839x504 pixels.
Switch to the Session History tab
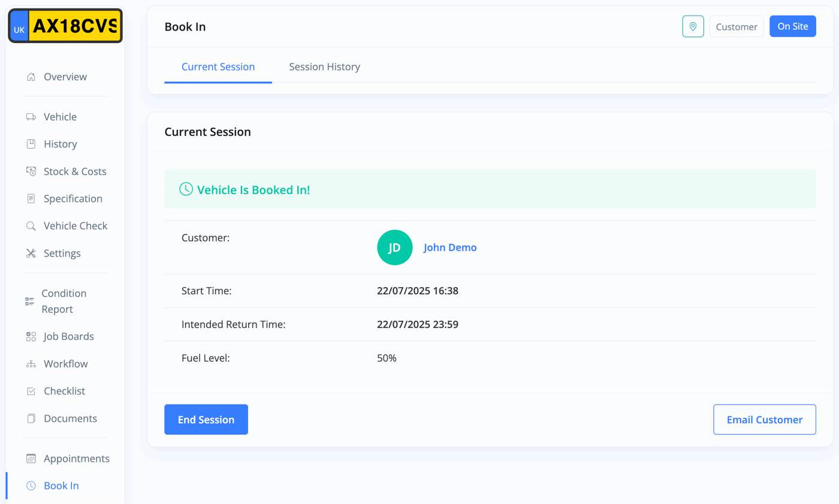tap(325, 67)
